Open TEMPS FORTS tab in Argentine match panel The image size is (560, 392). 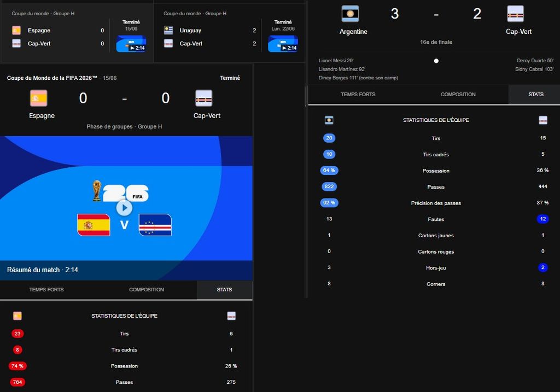[x=358, y=94]
